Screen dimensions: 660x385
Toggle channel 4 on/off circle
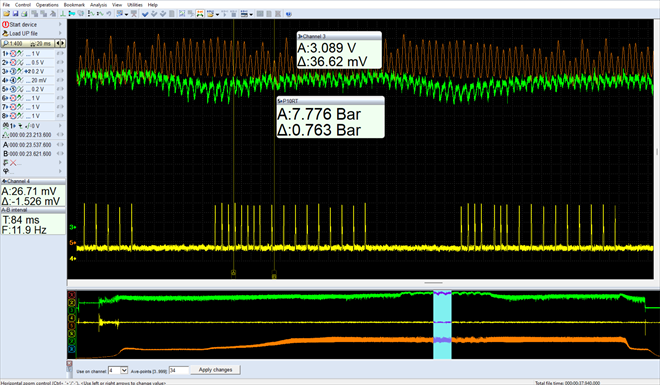point(13,80)
